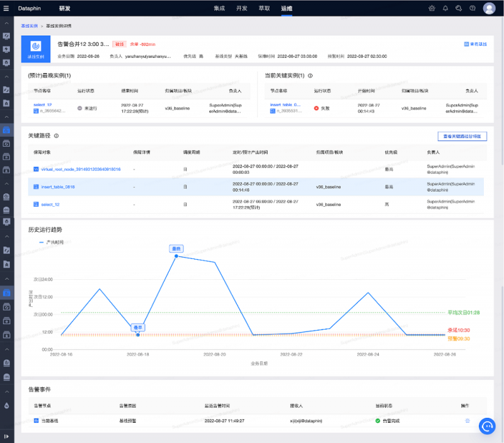Click the notification bell icon in header
This screenshot has width=504, height=443.
click(445, 8)
